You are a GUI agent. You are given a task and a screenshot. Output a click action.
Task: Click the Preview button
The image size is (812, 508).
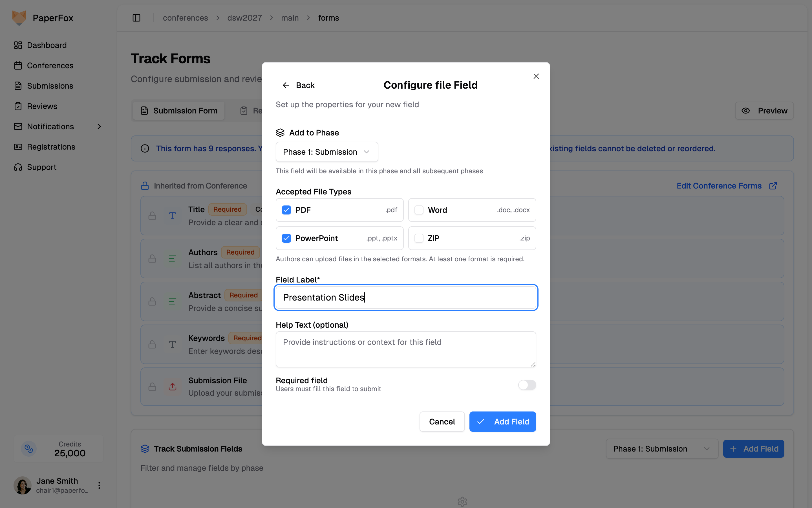pyautogui.click(x=764, y=111)
